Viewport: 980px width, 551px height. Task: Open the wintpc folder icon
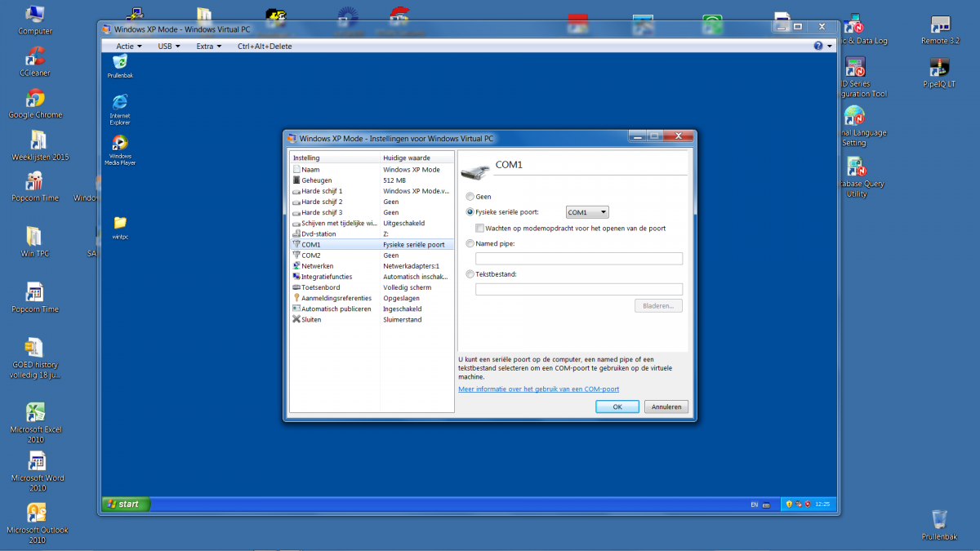120,226
